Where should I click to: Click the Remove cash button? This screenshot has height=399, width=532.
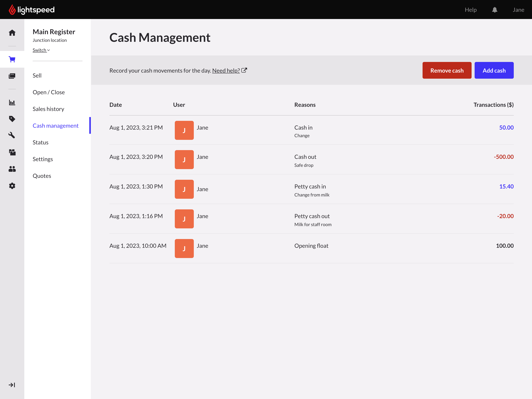point(447,70)
